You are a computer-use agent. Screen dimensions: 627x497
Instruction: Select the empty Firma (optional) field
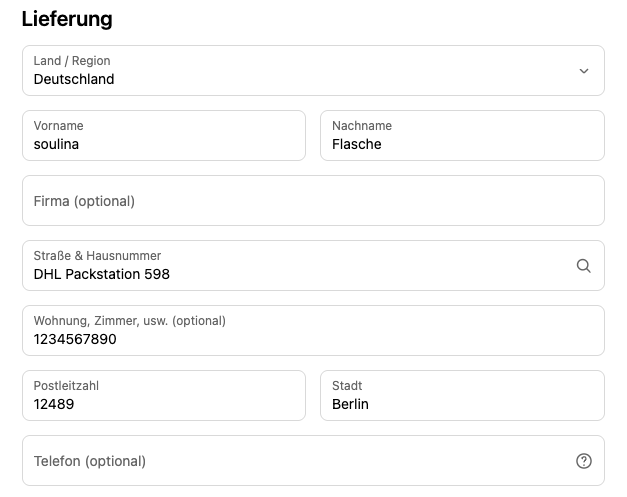(313, 200)
